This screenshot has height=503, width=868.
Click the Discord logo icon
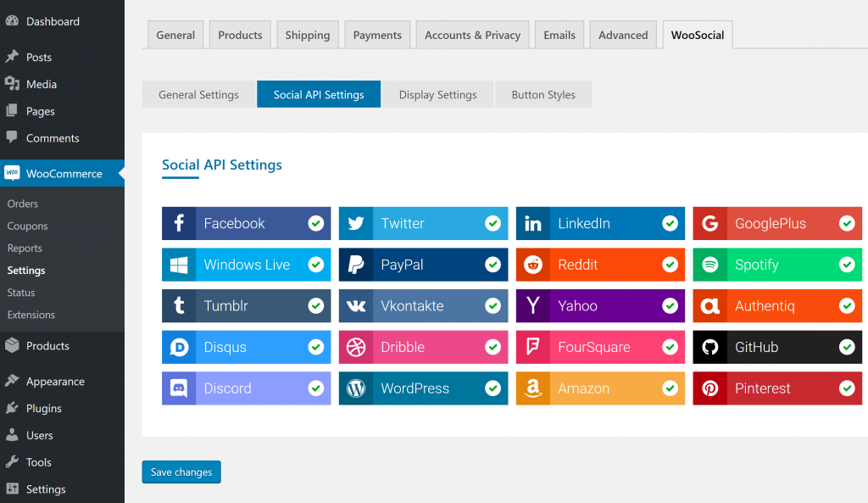pyautogui.click(x=179, y=388)
